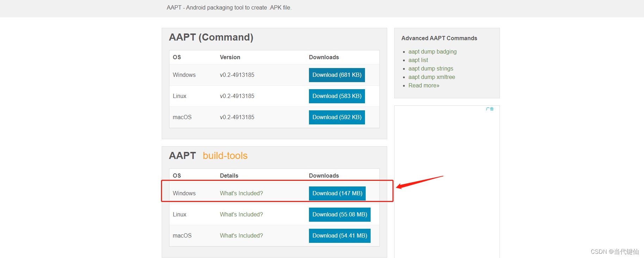644x258 pixels.
Task: Open What's Included for Linux build-tools
Action: [241, 215]
